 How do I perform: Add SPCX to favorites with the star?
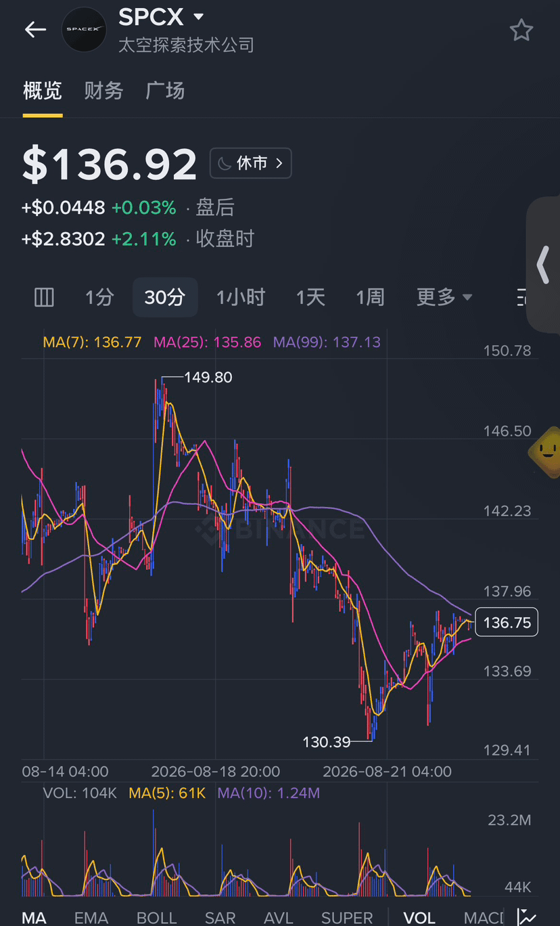(521, 30)
